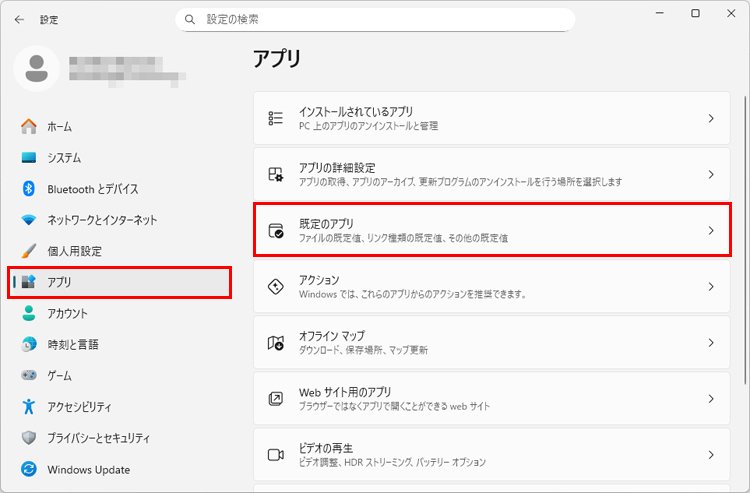Open ゲーム settings
The width and height of the screenshot is (750, 493).
pyautogui.click(x=120, y=375)
